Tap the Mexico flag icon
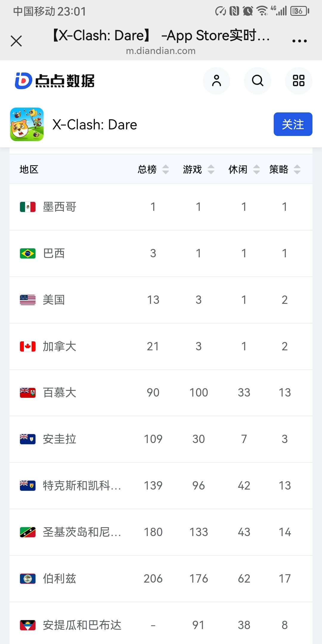 tap(28, 207)
